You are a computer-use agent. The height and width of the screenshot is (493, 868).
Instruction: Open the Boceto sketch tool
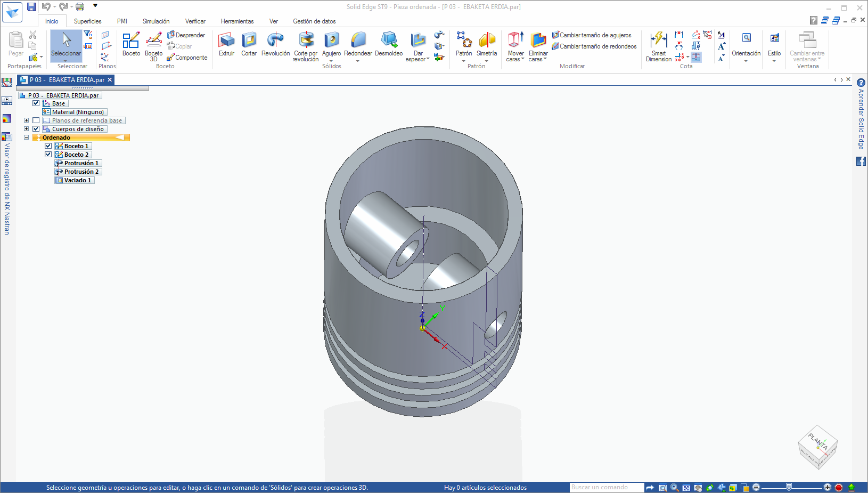[x=131, y=44]
